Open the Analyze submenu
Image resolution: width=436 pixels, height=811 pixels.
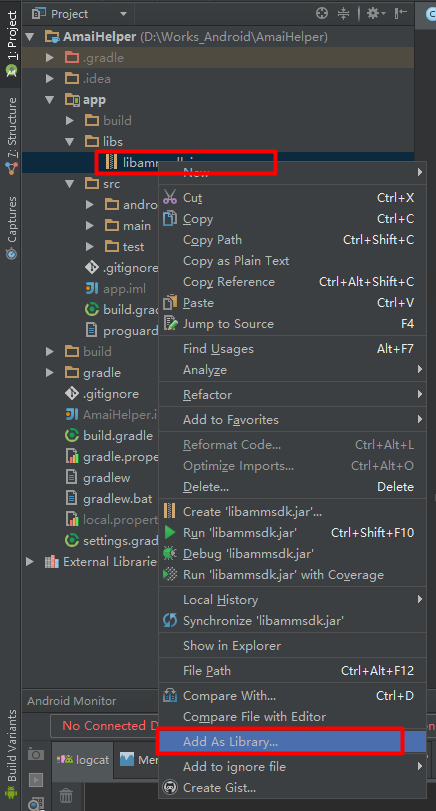click(292, 370)
